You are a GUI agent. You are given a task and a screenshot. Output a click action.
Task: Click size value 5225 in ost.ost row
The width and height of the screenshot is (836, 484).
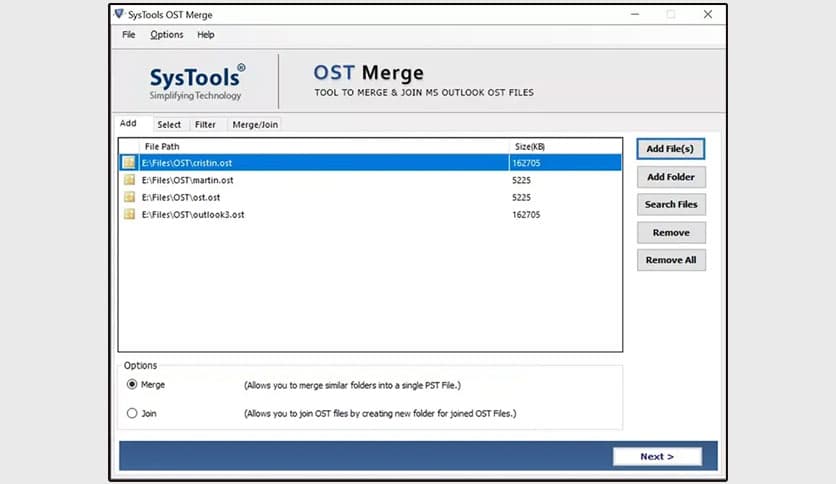click(521, 197)
